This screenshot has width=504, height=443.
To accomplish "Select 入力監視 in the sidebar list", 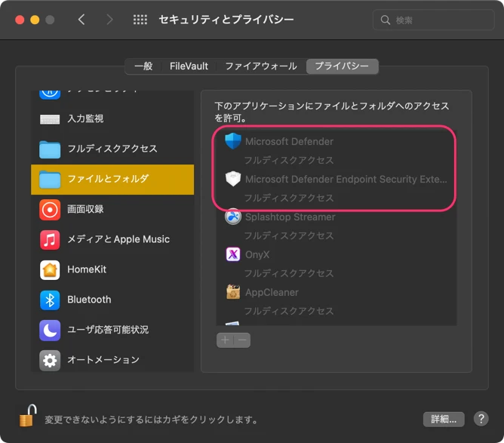I will point(85,118).
